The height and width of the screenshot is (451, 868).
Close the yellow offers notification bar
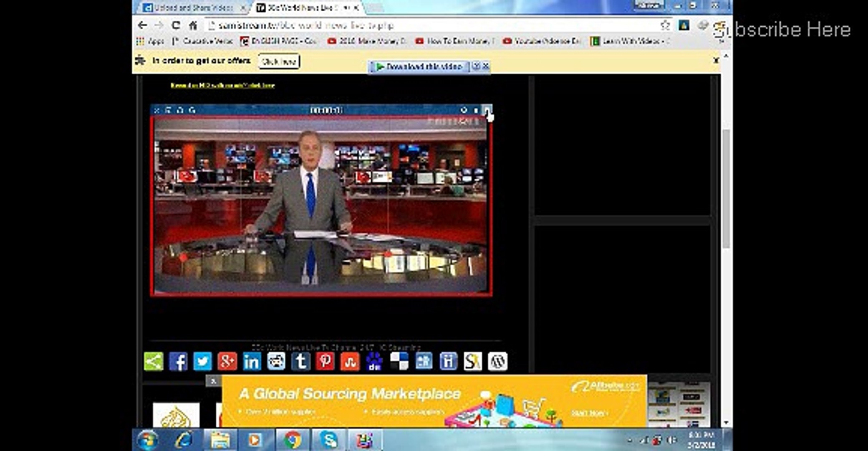(x=716, y=61)
